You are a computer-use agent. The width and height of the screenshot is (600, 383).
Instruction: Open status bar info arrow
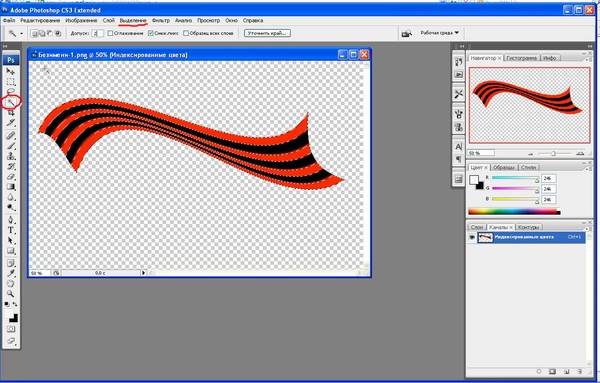(x=143, y=273)
